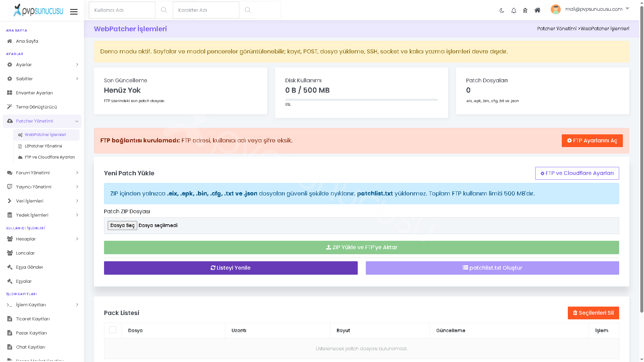Open LZPatcher Yönetimi submenu item
Image resolution: width=644 pixels, height=362 pixels.
tap(46, 146)
